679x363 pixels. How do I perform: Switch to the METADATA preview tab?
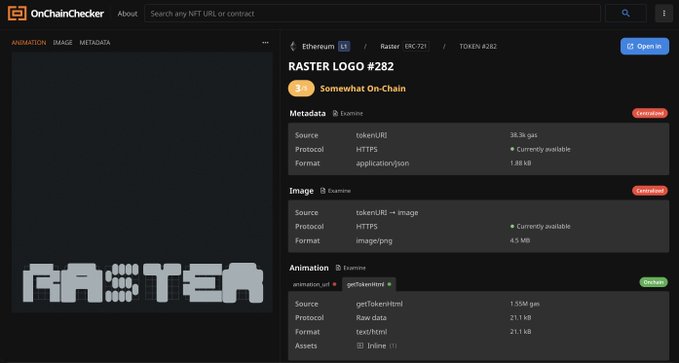[x=95, y=42]
